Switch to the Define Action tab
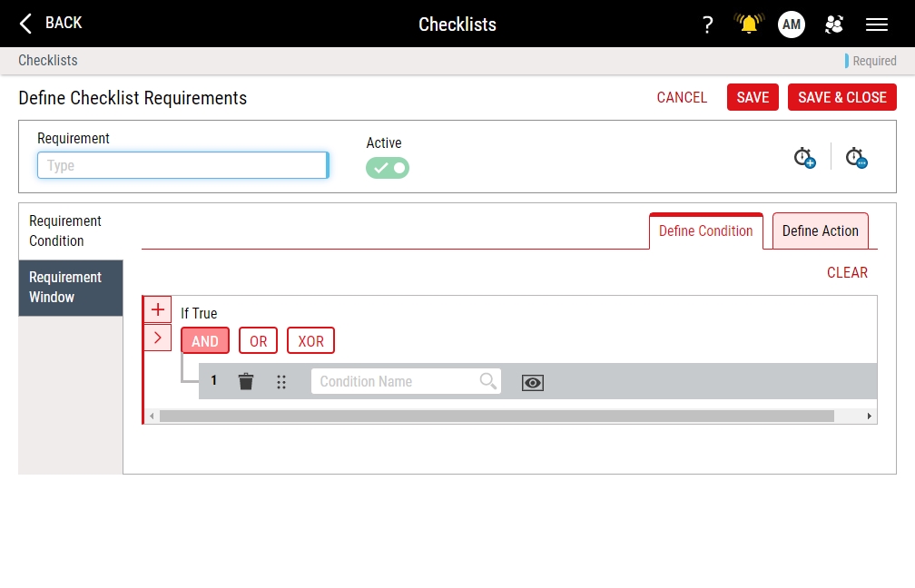The image size is (915, 588). click(820, 231)
